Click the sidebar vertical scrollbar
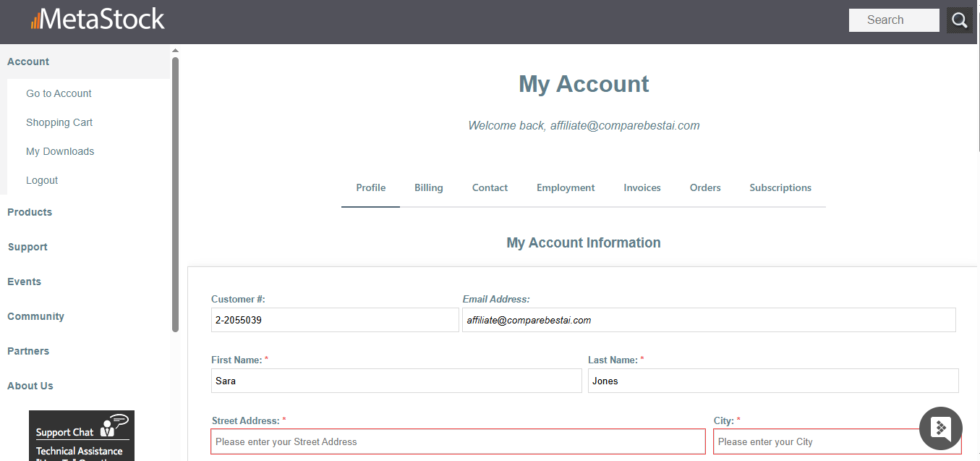The height and width of the screenshot is (461, 980). (x=175, y=194)
